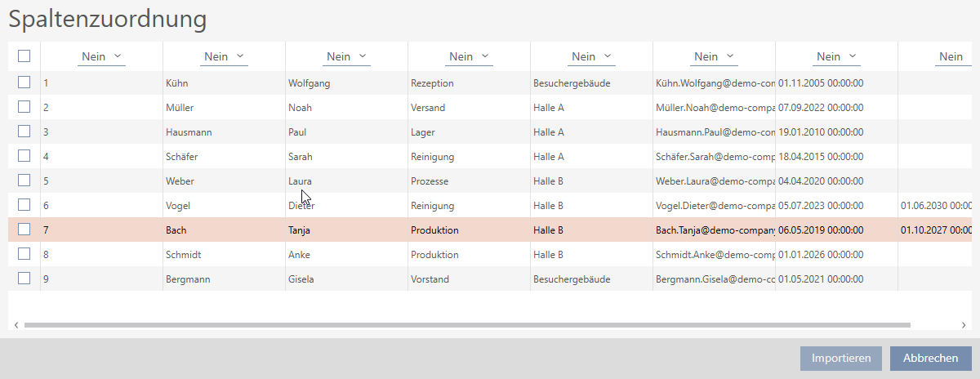Click the Bach.Tanja email cell
Viewport: 980px width, 379px height.
pos(714,230)
